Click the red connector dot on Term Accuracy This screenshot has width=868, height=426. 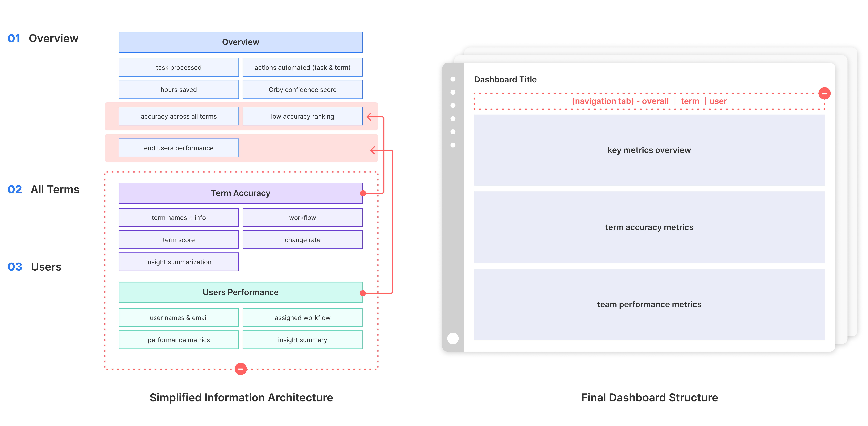363,193
